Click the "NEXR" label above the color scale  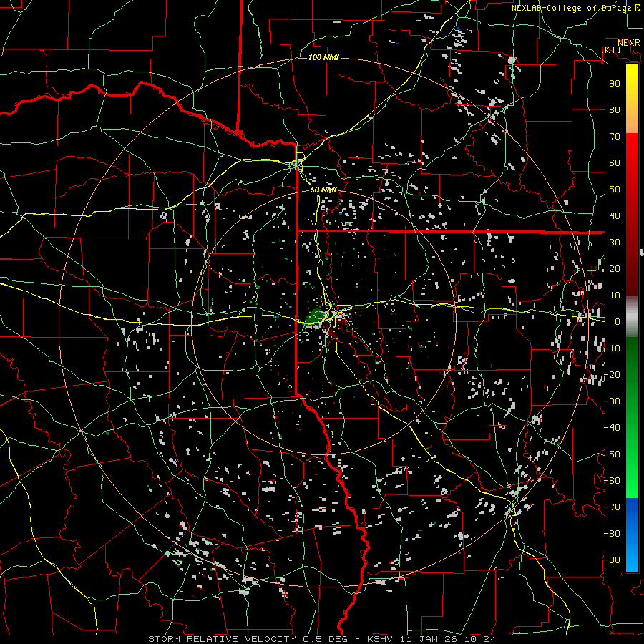628,43
